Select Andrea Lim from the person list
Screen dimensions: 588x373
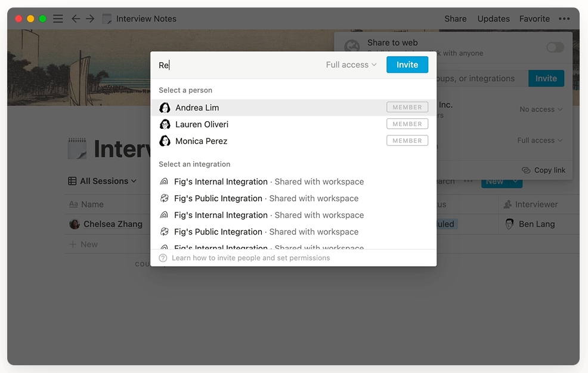pyautogui.click(x=293, y=107)
